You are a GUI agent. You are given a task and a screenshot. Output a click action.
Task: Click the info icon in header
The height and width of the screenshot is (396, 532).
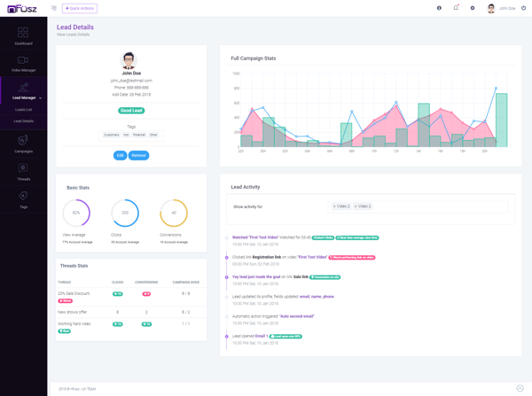tap(439, 8)
